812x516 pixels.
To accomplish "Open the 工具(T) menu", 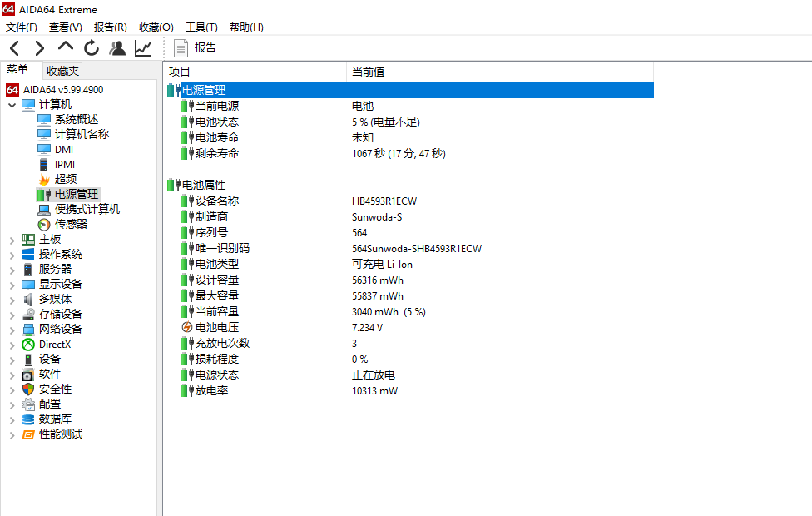I will coord(201,27).
